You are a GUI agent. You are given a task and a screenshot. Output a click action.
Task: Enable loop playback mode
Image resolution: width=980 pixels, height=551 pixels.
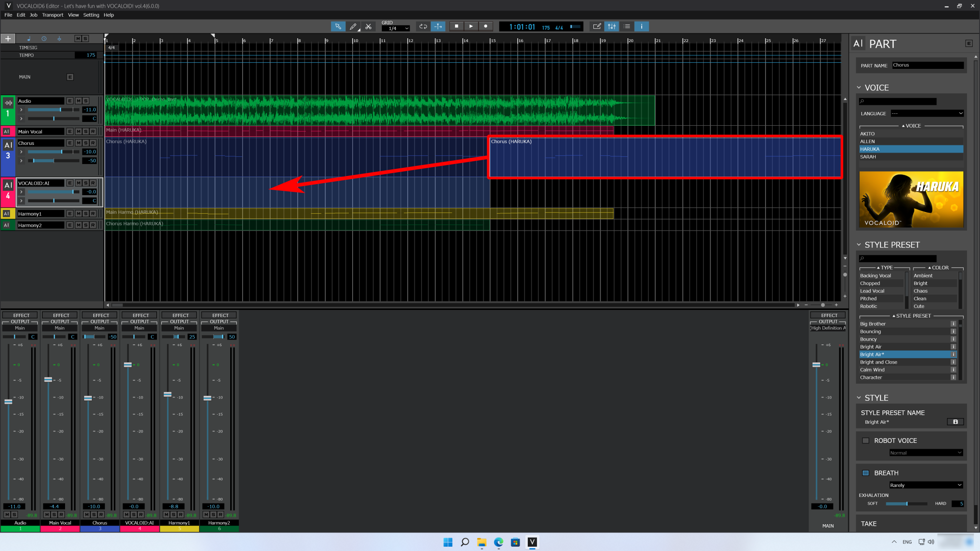423,26
